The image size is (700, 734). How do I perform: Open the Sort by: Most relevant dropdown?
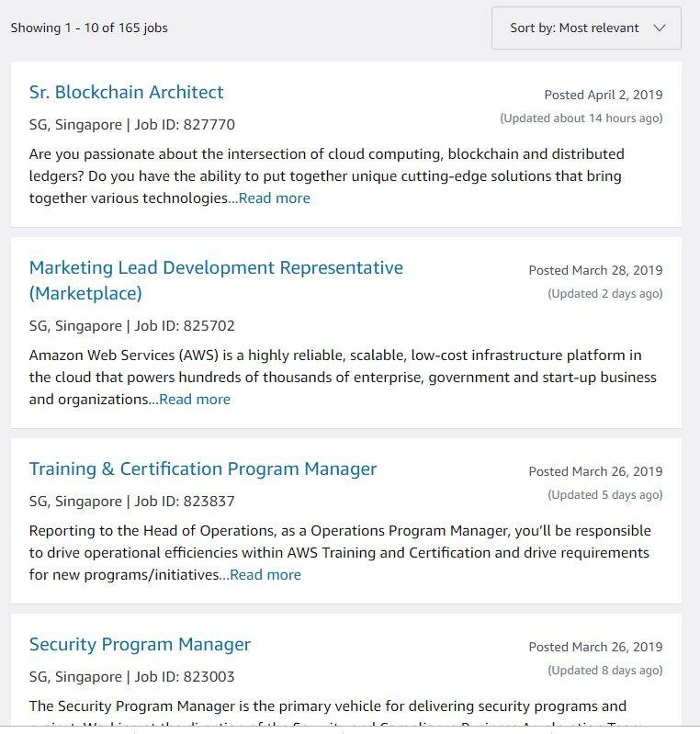pyautogui.click(x=585, y=28)
